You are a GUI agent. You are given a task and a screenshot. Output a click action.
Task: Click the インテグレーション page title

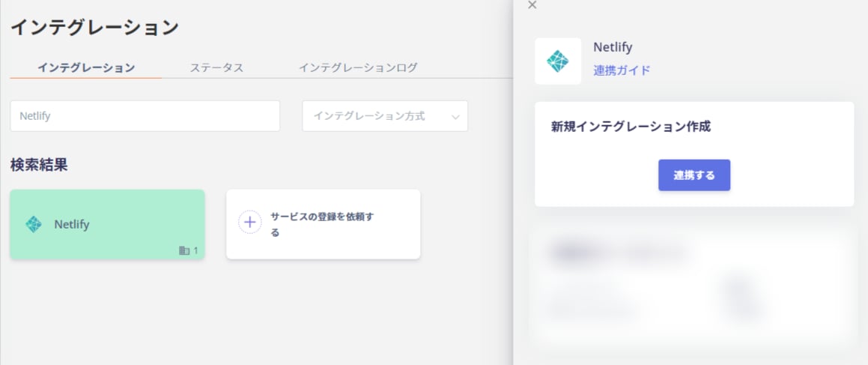pos(94,27)
